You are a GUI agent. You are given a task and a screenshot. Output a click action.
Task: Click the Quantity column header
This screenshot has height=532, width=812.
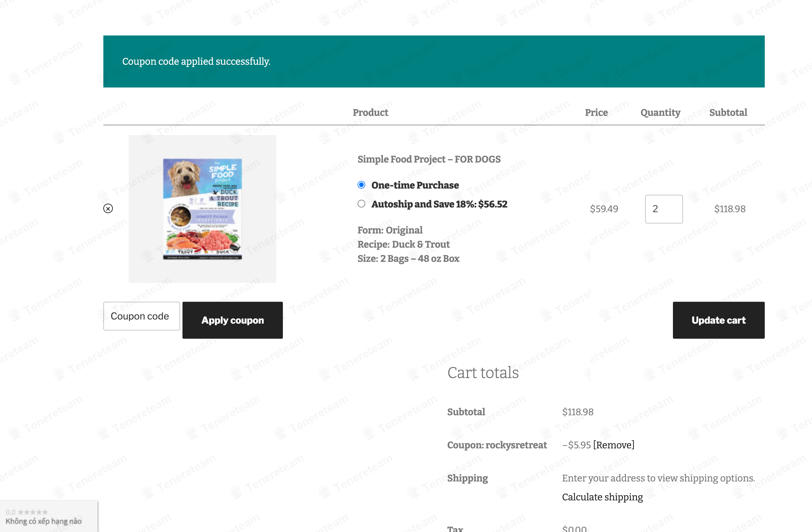coord(660,112)
